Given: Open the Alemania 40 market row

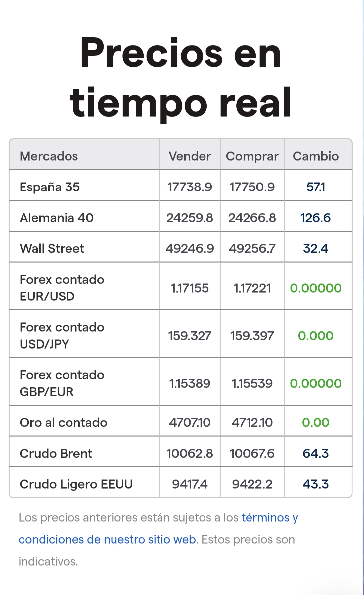Looking at the screenshot, I should tap(57, 218).
